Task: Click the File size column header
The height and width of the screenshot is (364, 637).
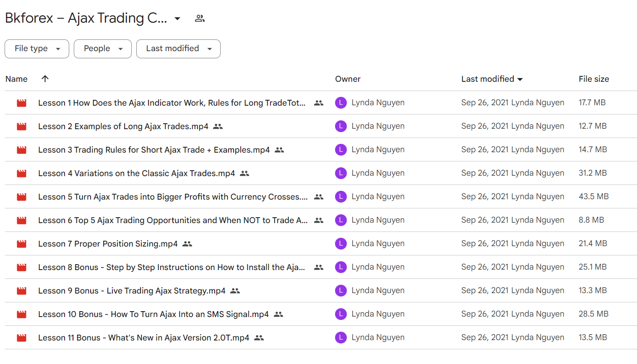Action: pyautogui.click(x=594, y=79)
